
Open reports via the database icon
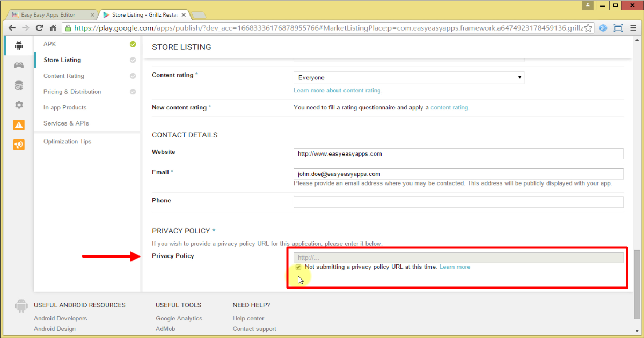click(18, 85)
